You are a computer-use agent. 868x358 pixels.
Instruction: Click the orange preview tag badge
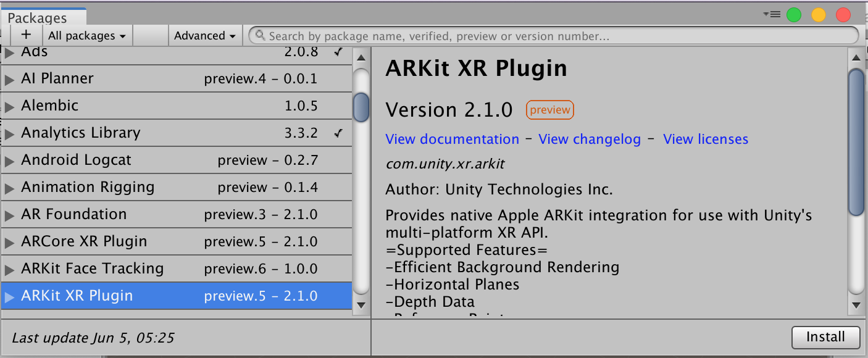pos(549,110)
